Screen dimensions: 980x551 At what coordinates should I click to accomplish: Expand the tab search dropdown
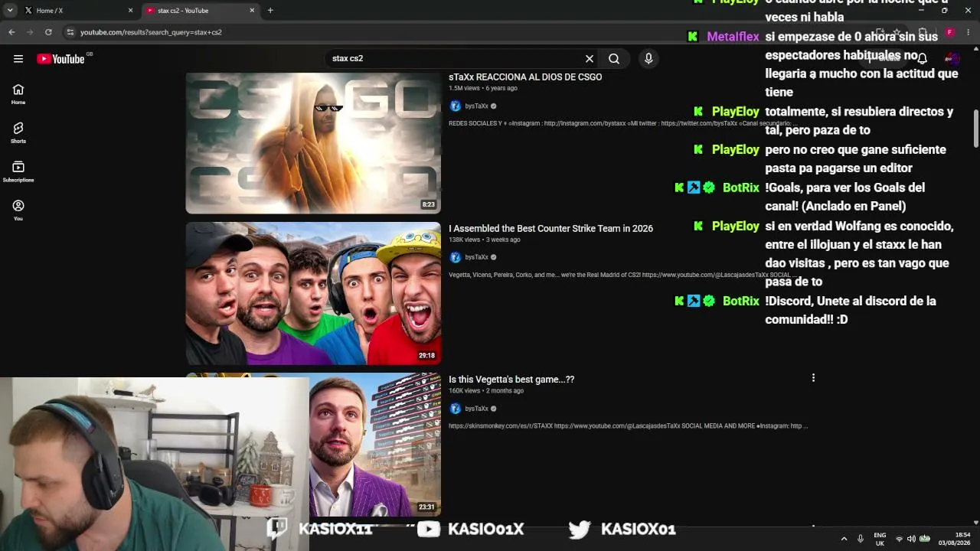(10, 11)
